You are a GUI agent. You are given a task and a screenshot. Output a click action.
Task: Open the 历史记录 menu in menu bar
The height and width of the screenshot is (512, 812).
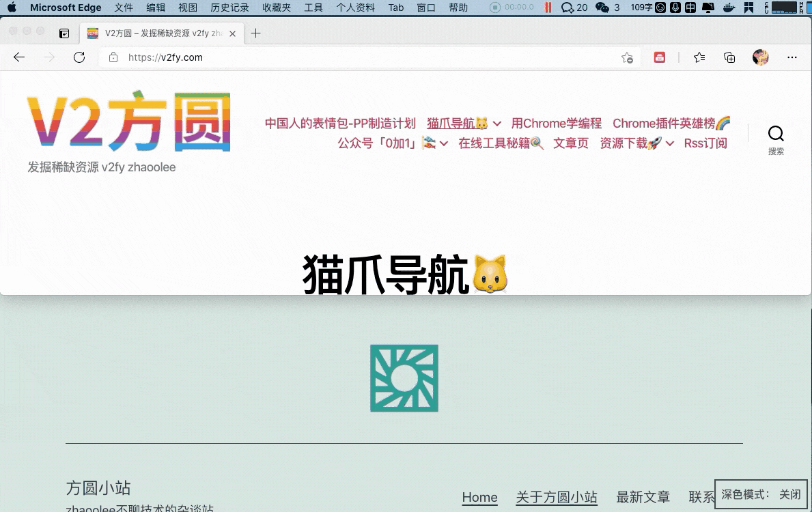pyautogui.click(x=229, y=8)
